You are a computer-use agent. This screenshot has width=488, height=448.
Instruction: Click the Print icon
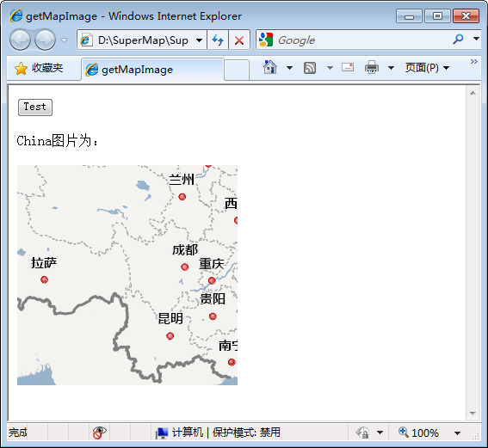tap(372, 67)
